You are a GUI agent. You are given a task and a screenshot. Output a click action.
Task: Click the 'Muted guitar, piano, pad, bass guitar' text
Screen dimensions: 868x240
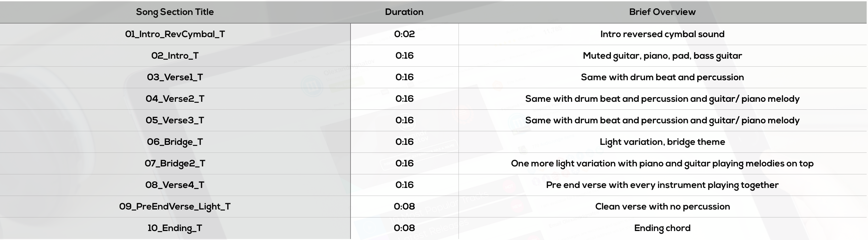[x=662, y=56]
